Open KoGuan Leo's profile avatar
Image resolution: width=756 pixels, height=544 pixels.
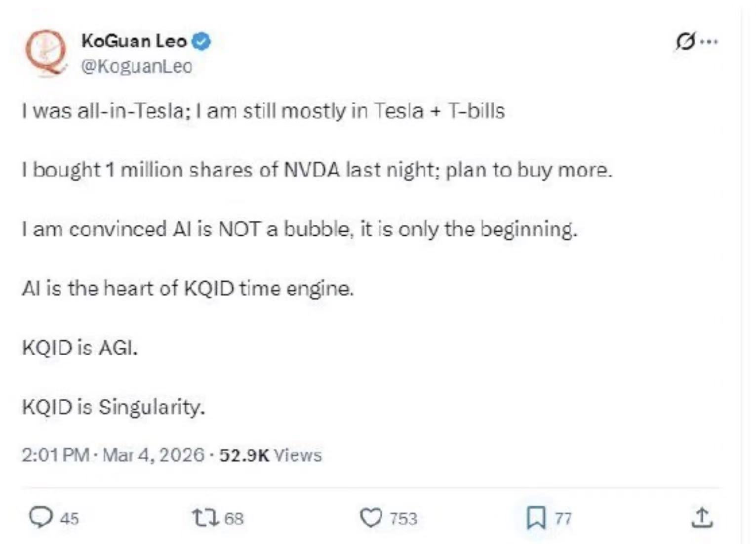click(46, 52)
